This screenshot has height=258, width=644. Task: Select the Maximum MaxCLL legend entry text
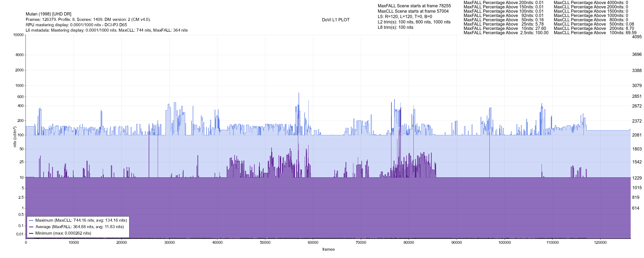[x=81, y=220]
